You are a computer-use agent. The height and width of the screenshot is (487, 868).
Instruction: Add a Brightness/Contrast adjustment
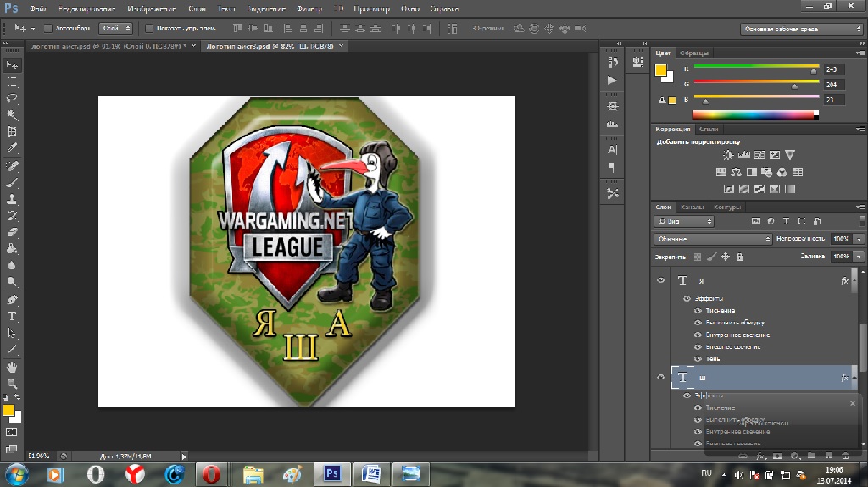[728, 155]
